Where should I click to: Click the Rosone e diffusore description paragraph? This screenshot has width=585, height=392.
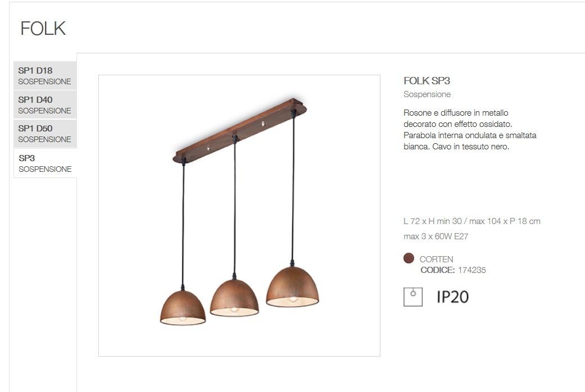pos(470,129)
